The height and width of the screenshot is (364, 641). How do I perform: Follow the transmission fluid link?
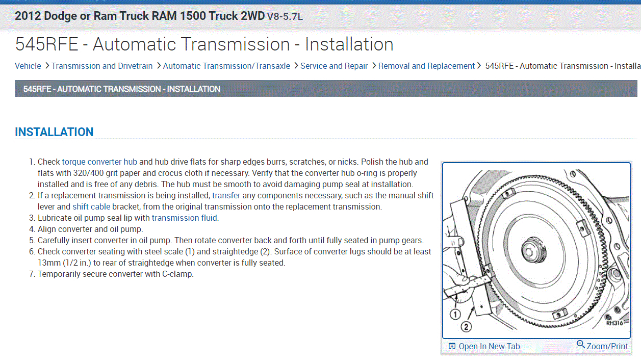pos(185,218)
